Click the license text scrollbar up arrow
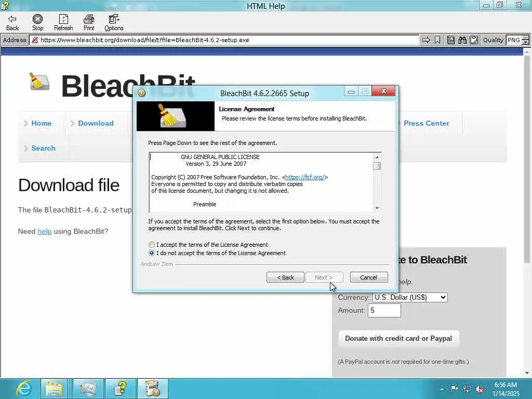532x399 pixels. [377, 157]
